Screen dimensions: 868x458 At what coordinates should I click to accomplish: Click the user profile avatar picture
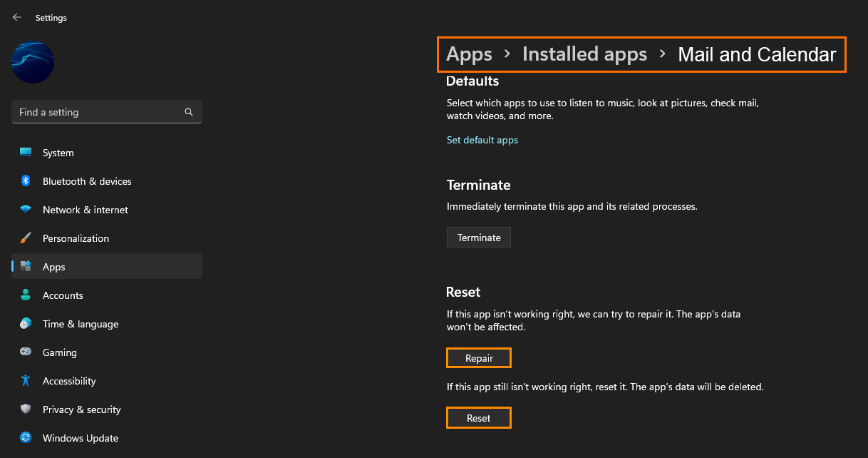pyautogui.click(x=33, y=63)
